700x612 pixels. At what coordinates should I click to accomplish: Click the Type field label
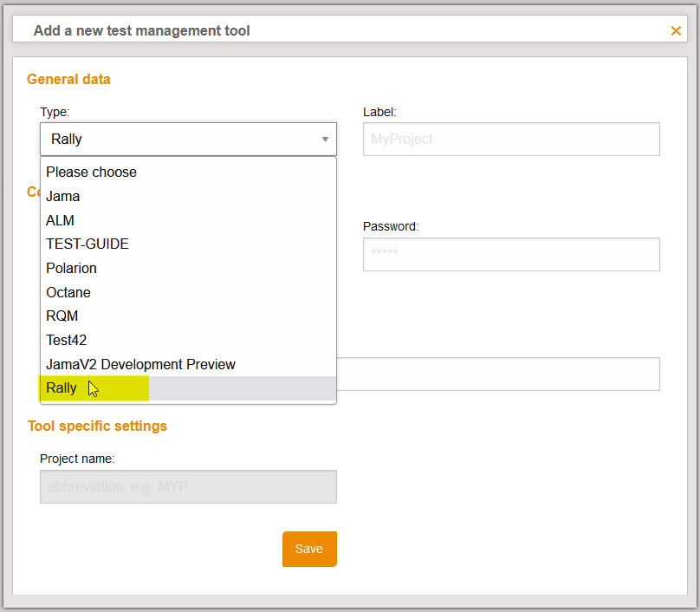55,112
